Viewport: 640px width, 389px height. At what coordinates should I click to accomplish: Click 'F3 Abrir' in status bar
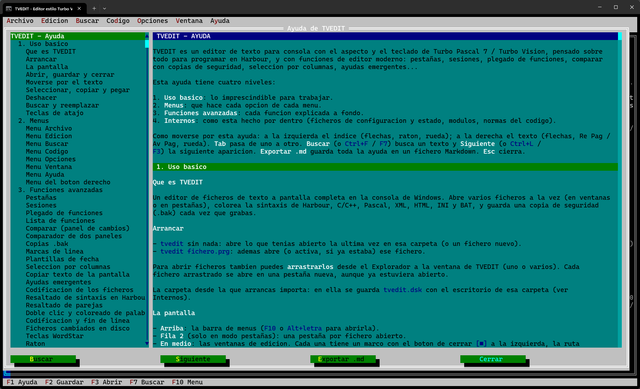click(107, 382)
